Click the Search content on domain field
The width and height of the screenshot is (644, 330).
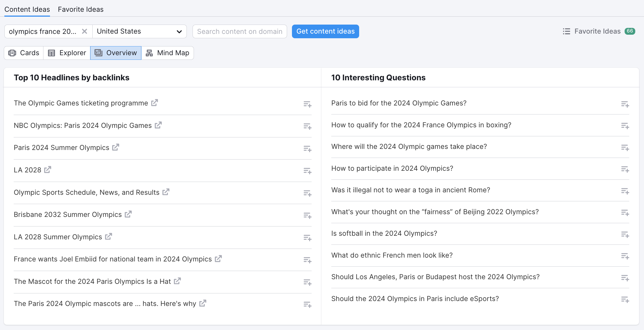tap(240, 31)
